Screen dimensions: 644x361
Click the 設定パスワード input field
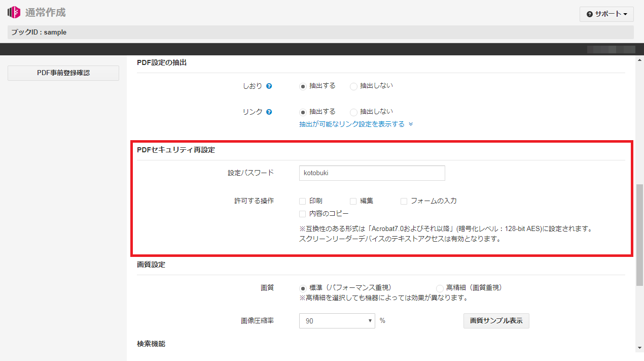coord(372,173)
